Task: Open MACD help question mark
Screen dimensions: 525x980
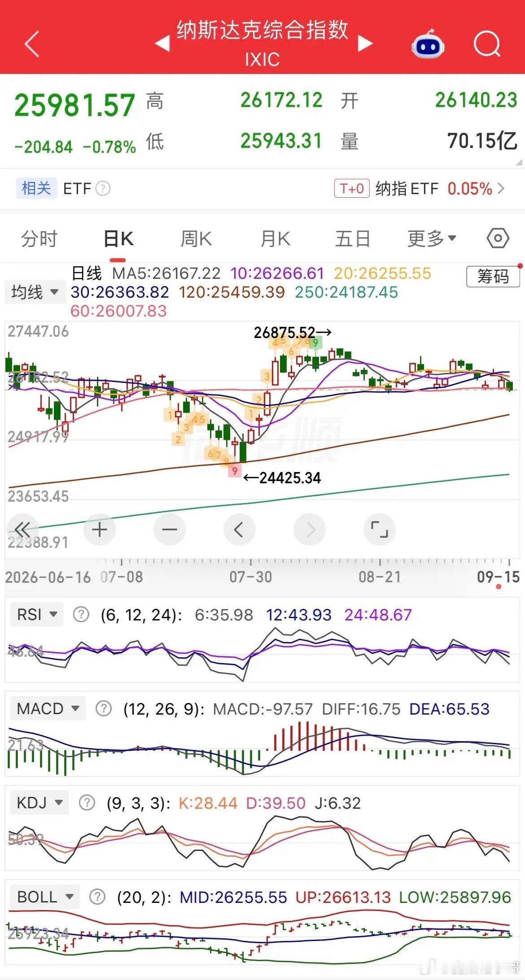Action: (104, 709)
